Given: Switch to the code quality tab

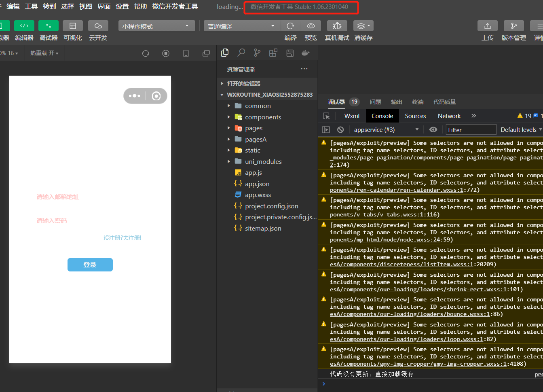Looking at the screenshot, I should coord(444,102).
